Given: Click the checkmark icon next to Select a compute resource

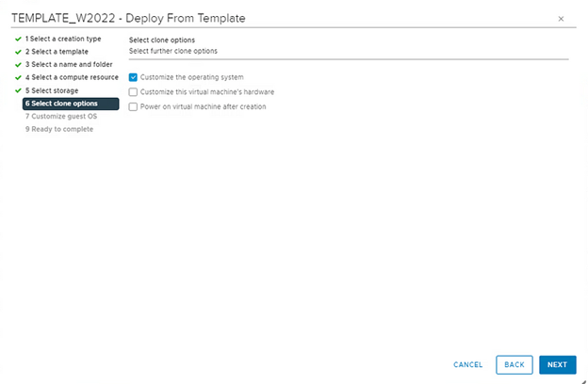Looking at the screenshot, I should click(18, 77).
